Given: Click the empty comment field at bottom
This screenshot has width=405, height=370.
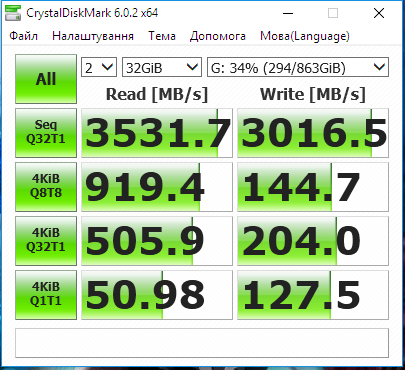Looking at the screenshot, I should [x=202, y=343].
